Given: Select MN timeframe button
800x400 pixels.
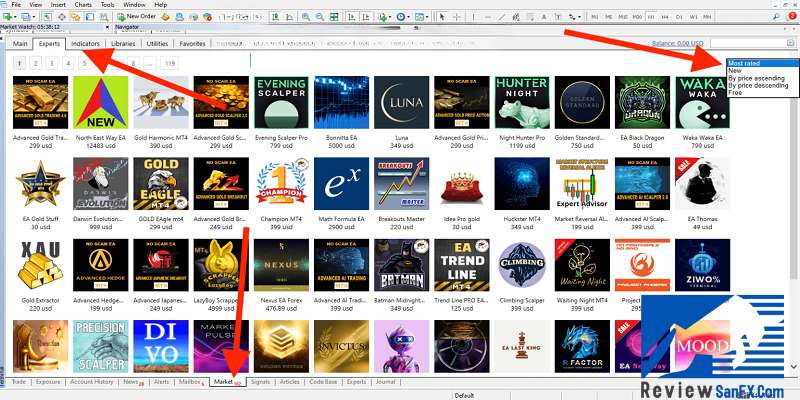Looking at the screenshot, I should (x=707, y=16).
